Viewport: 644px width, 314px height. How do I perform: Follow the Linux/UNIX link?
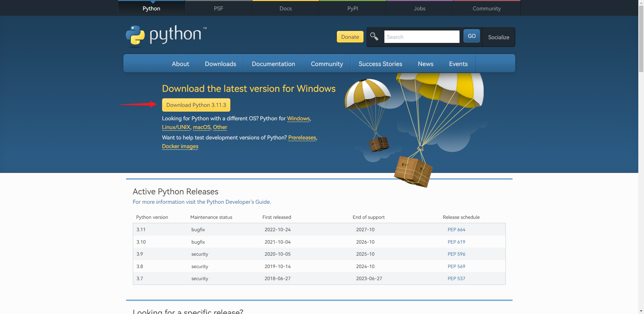point(176,127)
